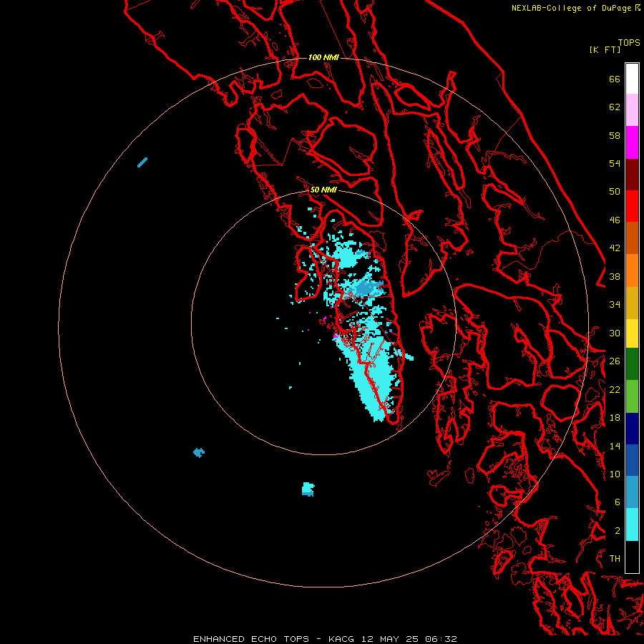Click the legend value 18
Image resolution: width=644 pixels, height=644 pixels.
[615, 418]
